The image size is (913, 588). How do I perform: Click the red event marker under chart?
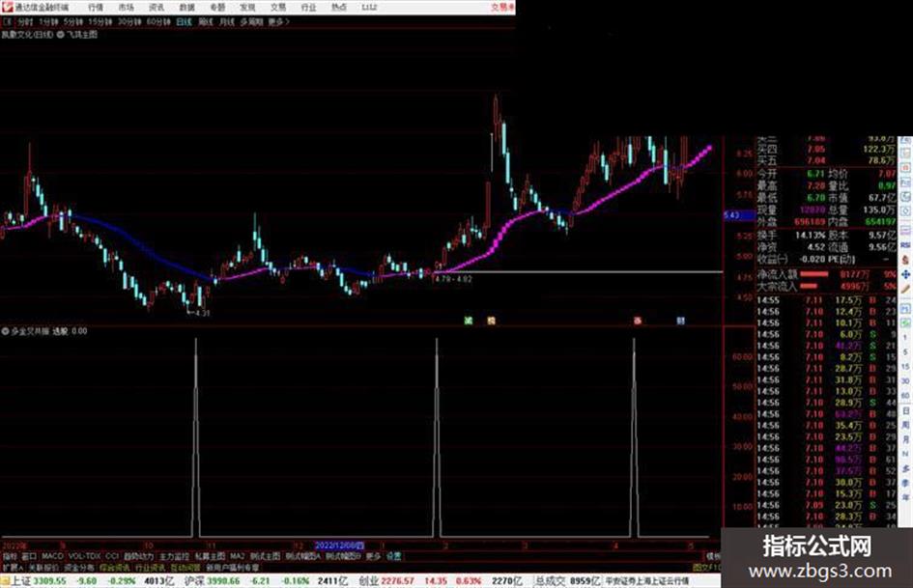[638, 321]
